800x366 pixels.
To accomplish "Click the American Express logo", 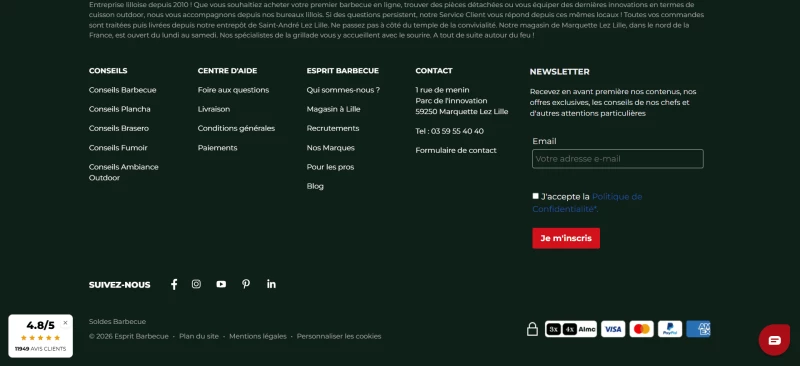I will tap(698, 329).
